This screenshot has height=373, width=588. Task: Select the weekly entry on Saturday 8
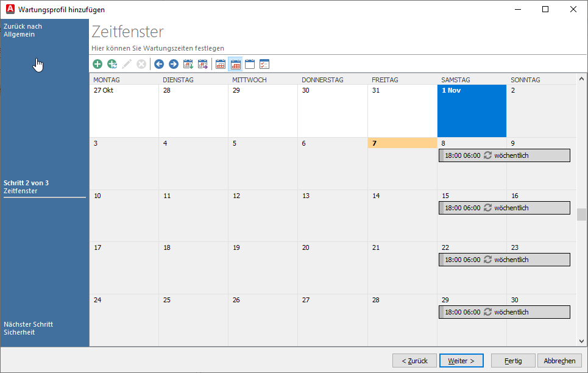(504, 155)
